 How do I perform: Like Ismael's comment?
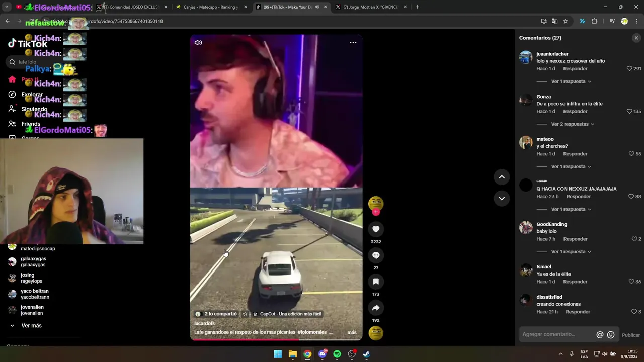pyautogui.click(x=631, y=282)
